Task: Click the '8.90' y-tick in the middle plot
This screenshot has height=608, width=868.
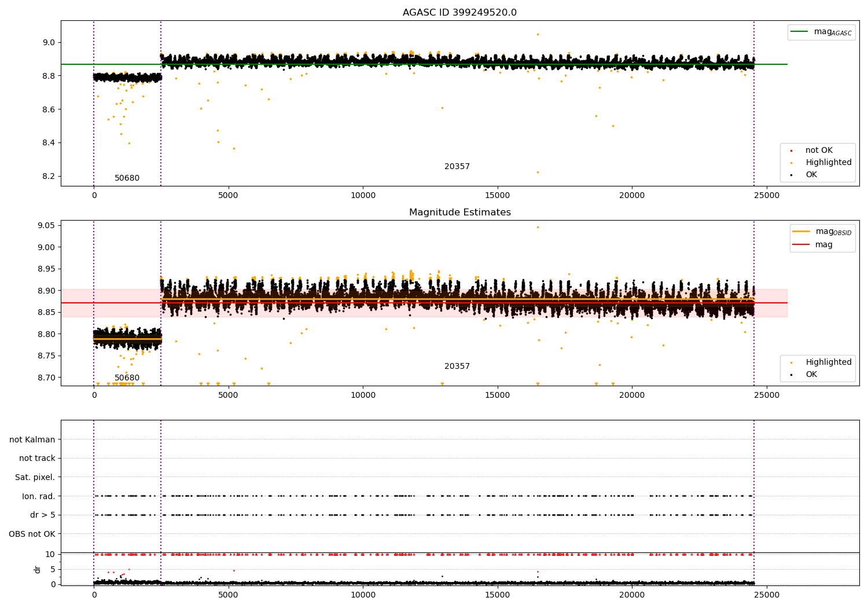Action: [46, 291]
